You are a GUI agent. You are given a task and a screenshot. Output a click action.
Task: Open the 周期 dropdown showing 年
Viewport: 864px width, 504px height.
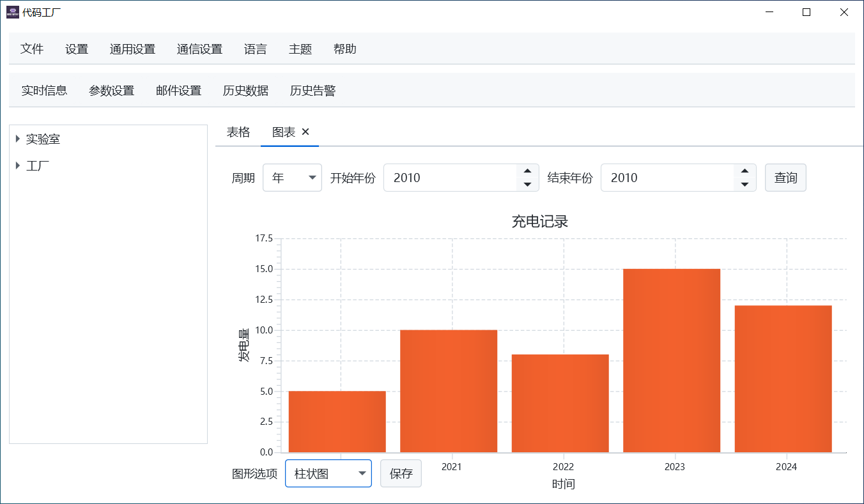point(292,178)
